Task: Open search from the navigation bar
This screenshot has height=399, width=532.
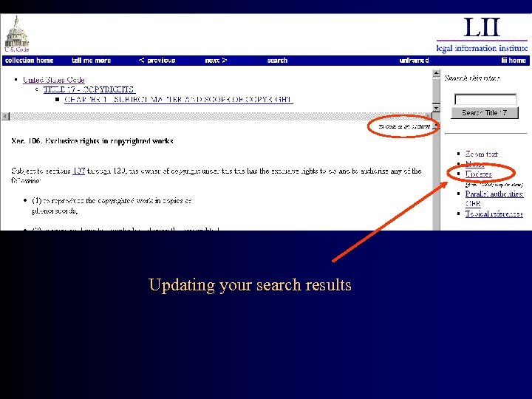Action: 277,61
